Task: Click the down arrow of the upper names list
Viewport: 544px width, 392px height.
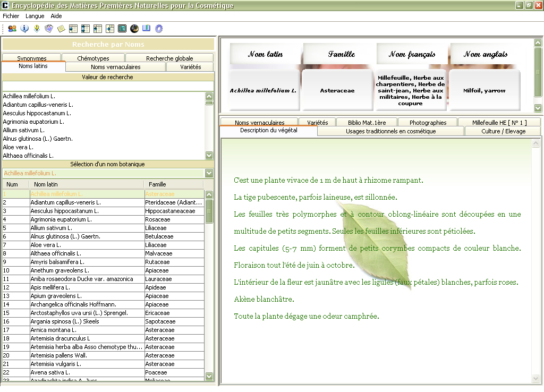Action: point(209,155)
